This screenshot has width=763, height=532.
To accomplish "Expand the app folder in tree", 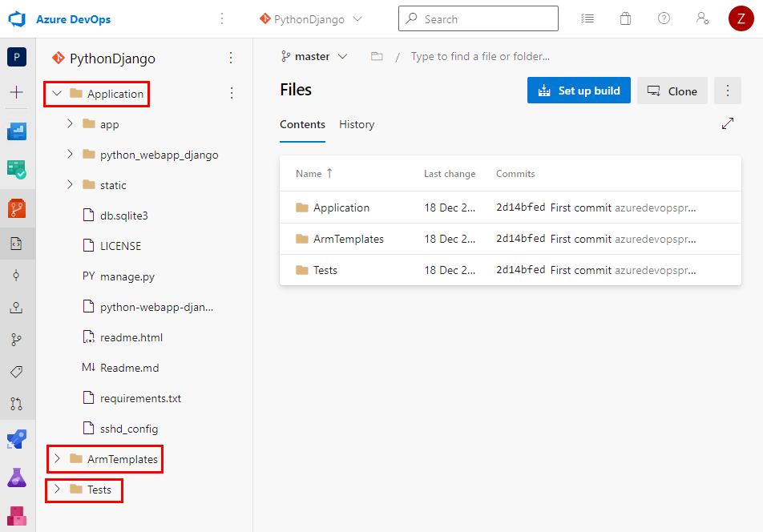I will coord(70,123).
